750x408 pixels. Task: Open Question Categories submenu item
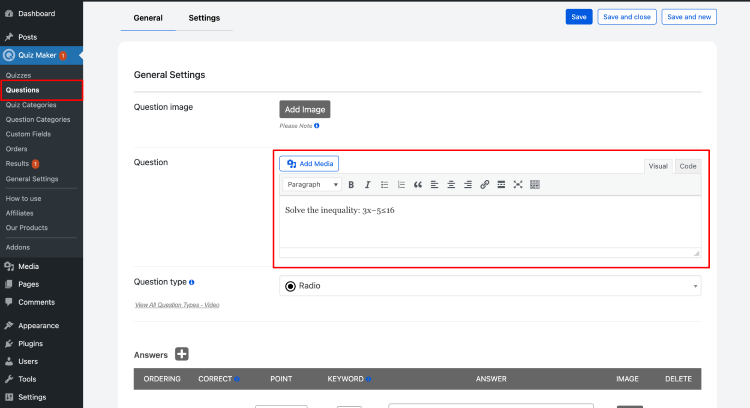click(x=38, y=120)
